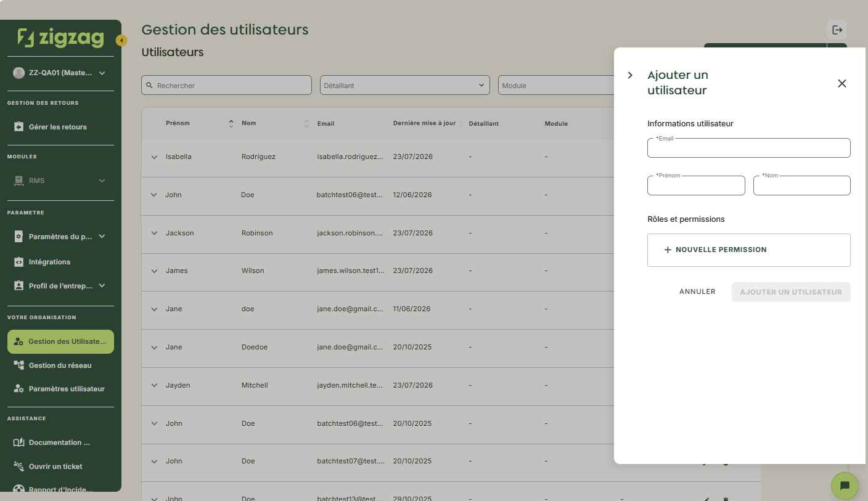Screen dimensions: 868x501
Task: Collapse the side panel with its chevron arrow
Action: pyautogui.click(x=630, y=75)
